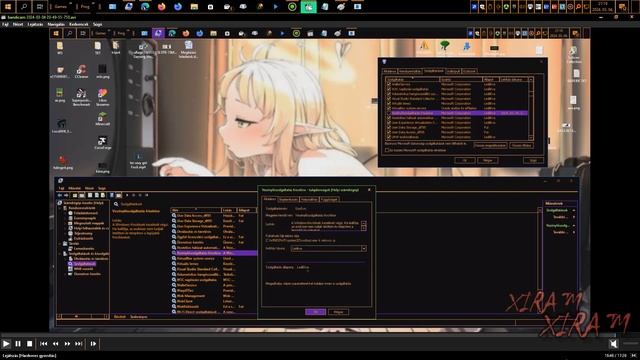Viewport: 640px width, 360px height.
Task: Collapse Szolgáltatások és kiszolgálóalkalmazások tree node
Action: [60, 253]
